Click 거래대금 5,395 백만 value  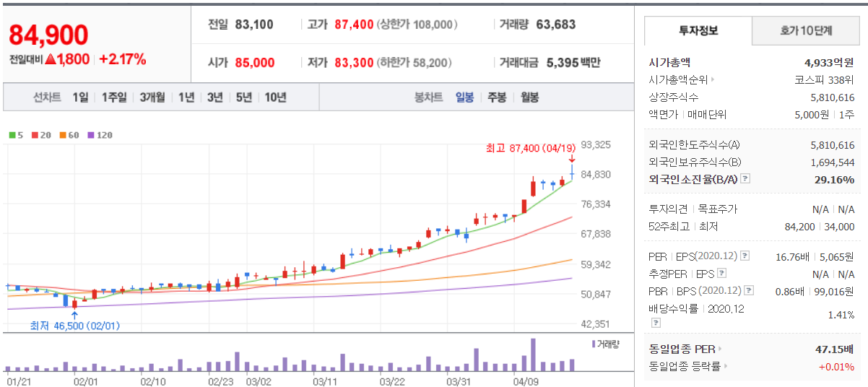click(x=573, y=63)
